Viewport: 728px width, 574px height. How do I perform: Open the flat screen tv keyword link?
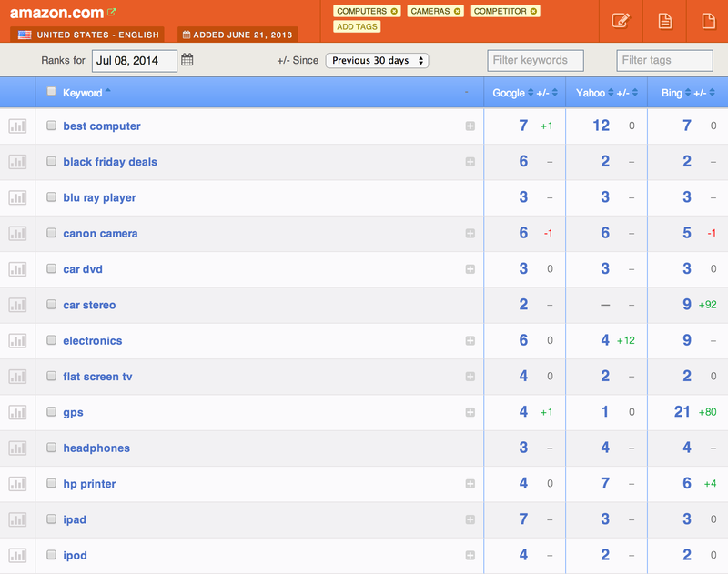pyautogui.click(x=97, y=377)
